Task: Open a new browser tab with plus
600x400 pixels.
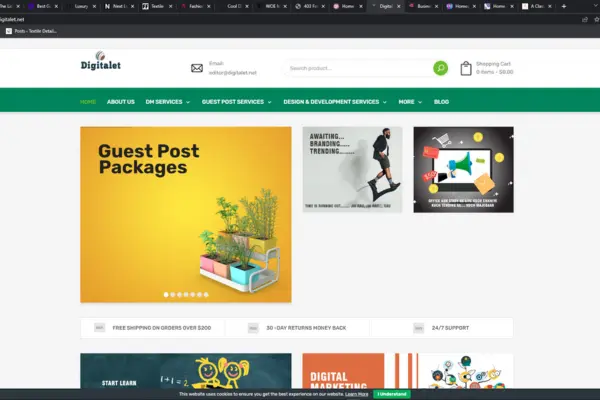Action: (564, 6)
